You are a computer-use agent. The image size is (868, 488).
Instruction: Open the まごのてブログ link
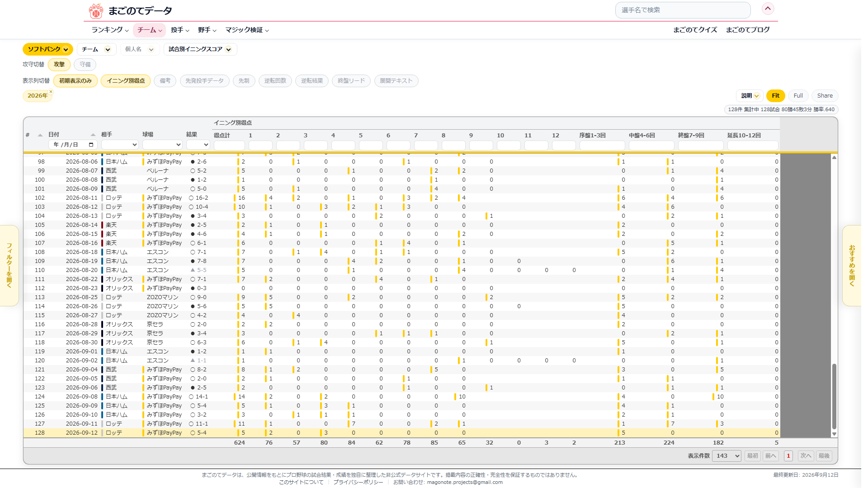748,30
